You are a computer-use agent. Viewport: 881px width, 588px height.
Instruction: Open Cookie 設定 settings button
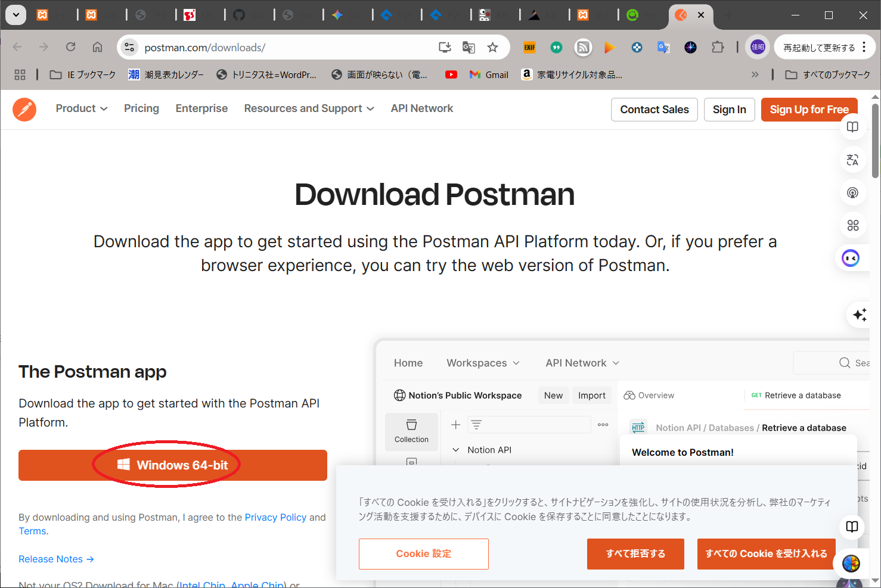click(423, 554)
